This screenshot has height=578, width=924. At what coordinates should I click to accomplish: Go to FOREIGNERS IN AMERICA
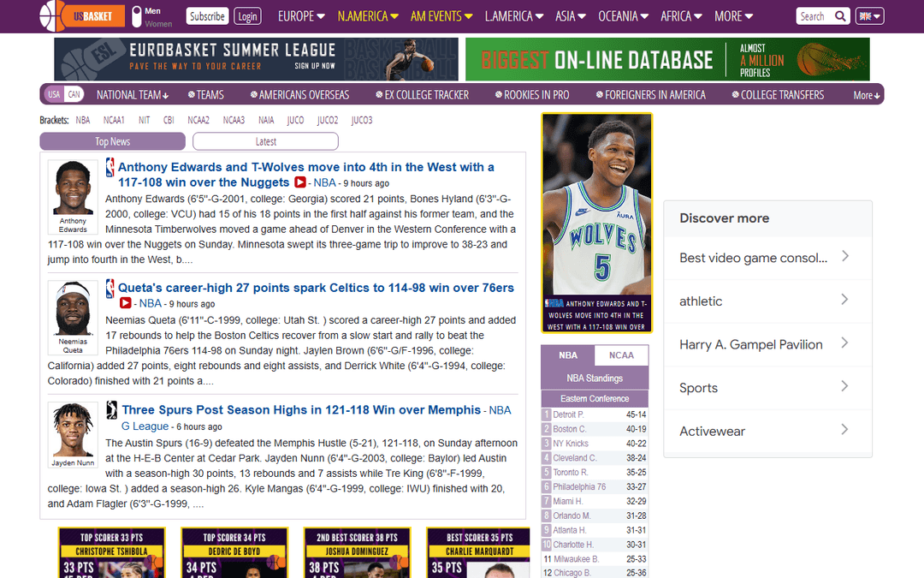[650, 95]
